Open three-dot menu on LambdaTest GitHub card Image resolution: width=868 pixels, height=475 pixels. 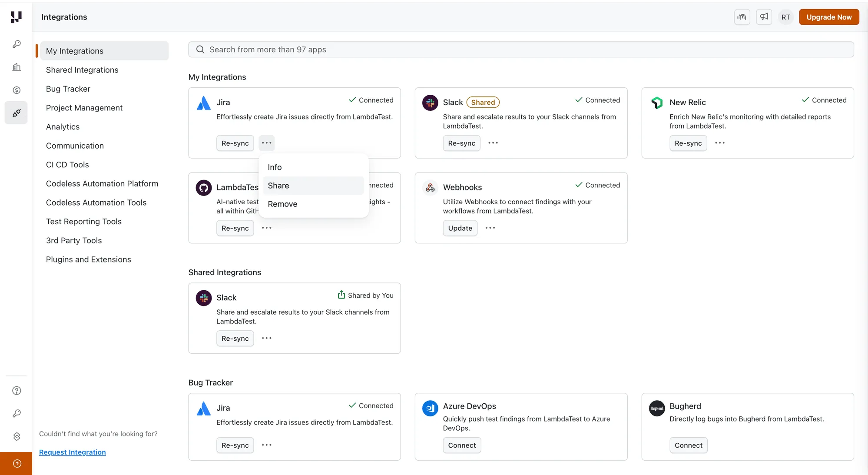[x=267, y=228]
